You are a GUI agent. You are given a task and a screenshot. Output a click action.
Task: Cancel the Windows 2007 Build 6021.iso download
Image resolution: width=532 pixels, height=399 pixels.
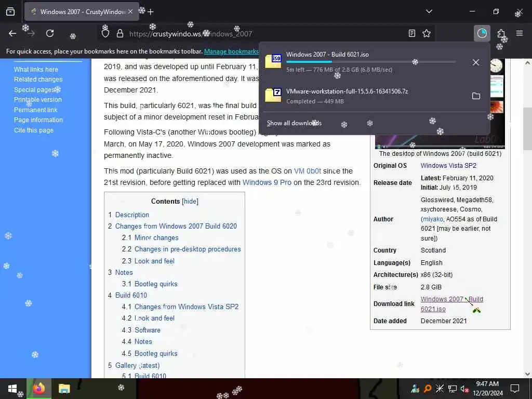coord(476,62)
